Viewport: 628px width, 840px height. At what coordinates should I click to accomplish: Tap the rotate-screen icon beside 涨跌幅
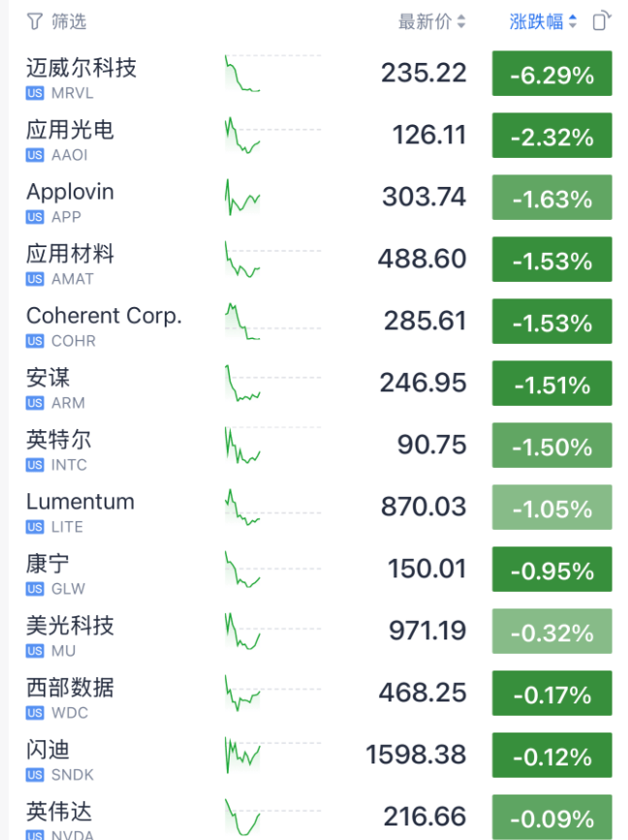pyautogui.click(x=602, y=21)
